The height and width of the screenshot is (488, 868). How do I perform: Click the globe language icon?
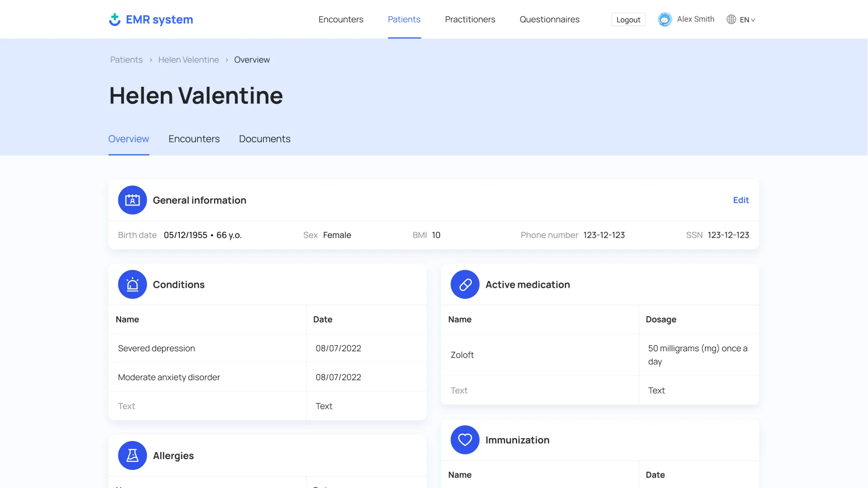[731, 19]
